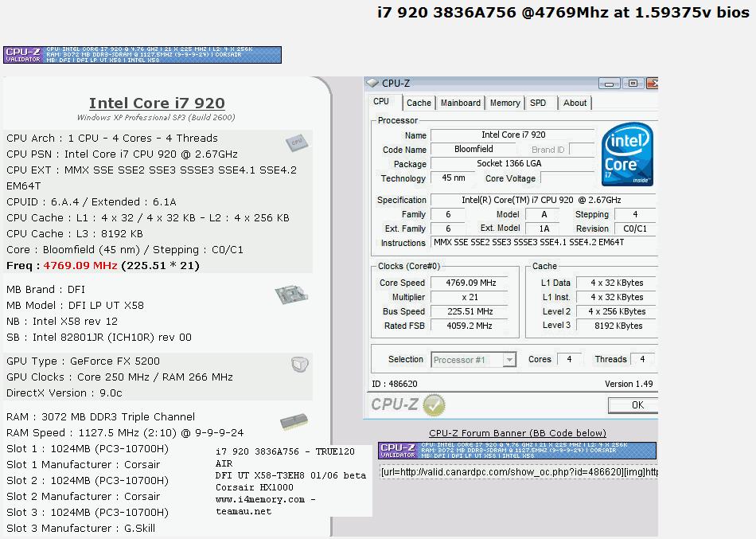This screenshot has width=756, height=539.
Task: Click the red '4769.09 MHz' frequency text
Action: point(80,265)
